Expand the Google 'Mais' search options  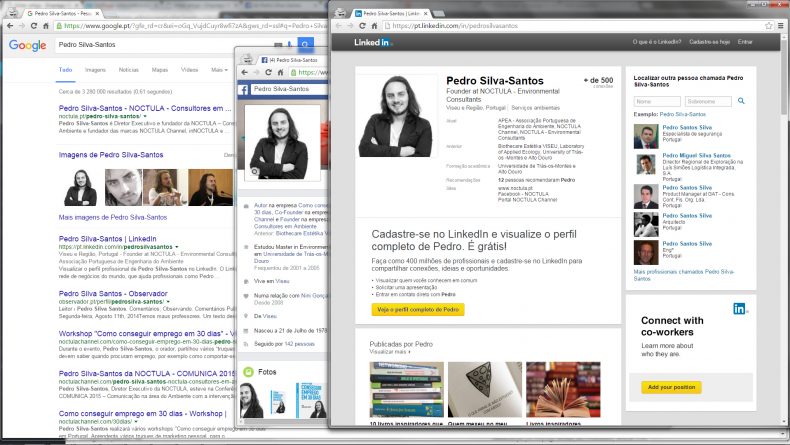click(219, 70)
